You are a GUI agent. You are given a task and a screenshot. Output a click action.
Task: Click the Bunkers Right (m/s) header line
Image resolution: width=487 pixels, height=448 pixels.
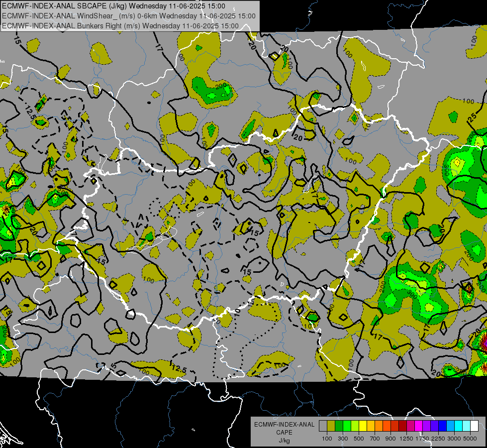(120, 26)
